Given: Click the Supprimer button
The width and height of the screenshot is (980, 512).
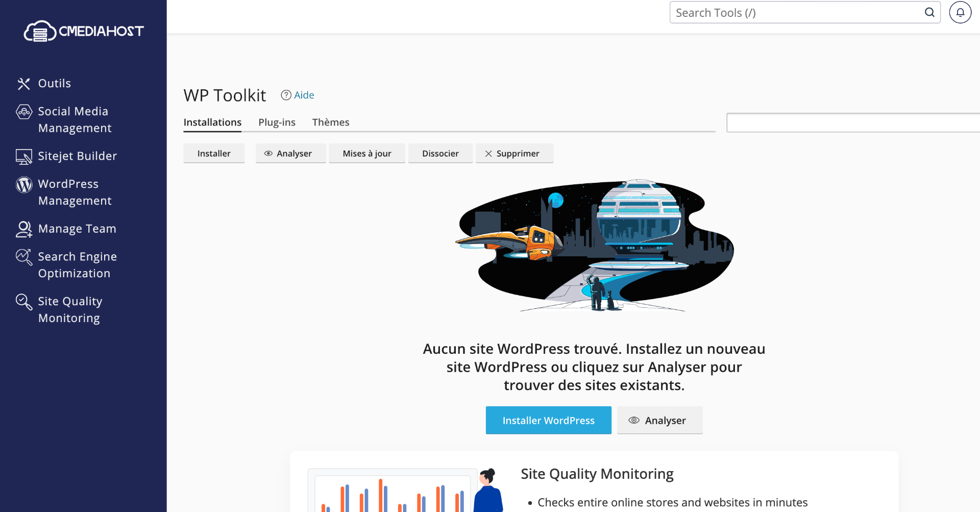Looking at the screenshot, I should [x=514, y=153].
